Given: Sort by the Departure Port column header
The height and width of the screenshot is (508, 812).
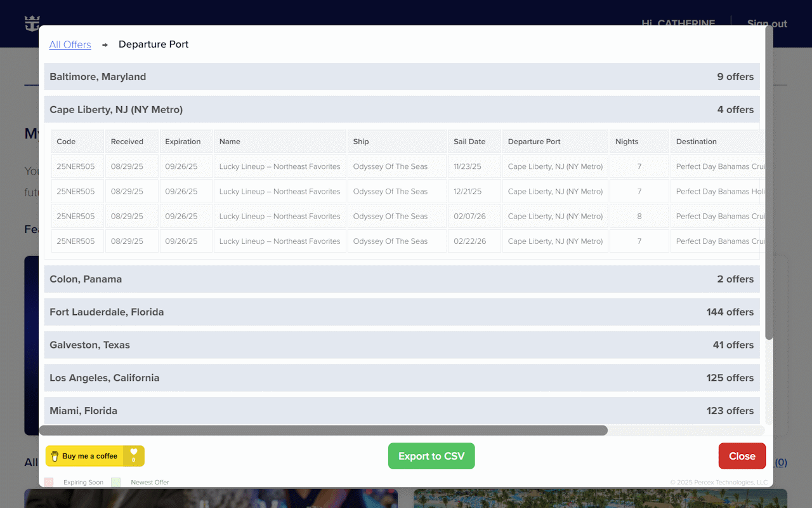Looking at the screenshot, I should click(x=555, y=142).
